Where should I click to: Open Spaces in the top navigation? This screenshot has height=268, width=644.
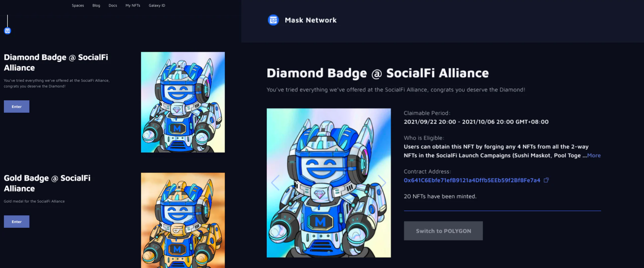point(78,5)
